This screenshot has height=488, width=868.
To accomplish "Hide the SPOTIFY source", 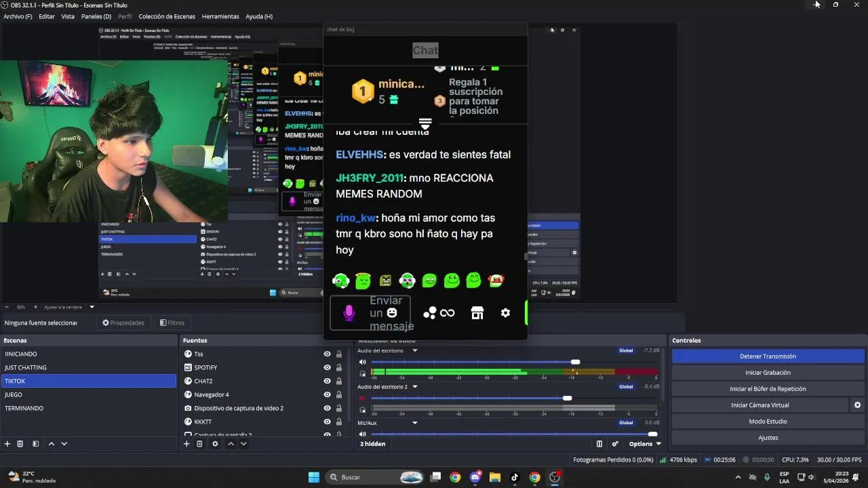I will point(327,367).
